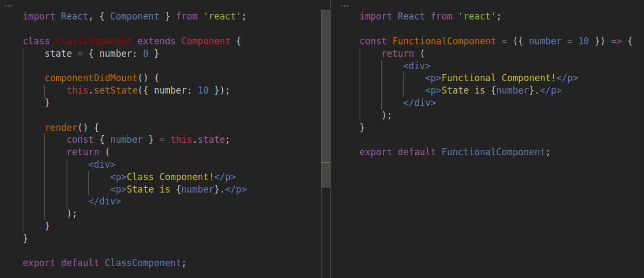Click the 'Class Component!' paragraph text
Screen dimensions: 644x278
coord(170,177)
